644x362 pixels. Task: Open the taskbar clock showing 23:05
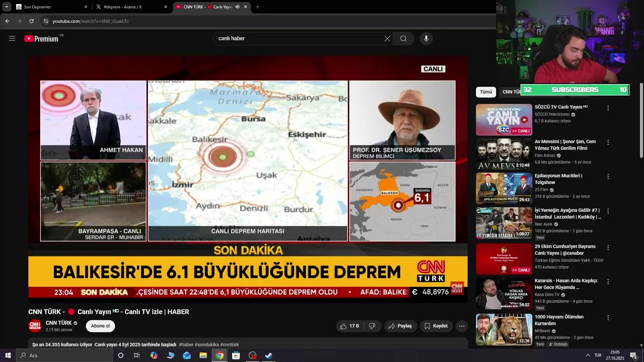(x=615, y=355)
